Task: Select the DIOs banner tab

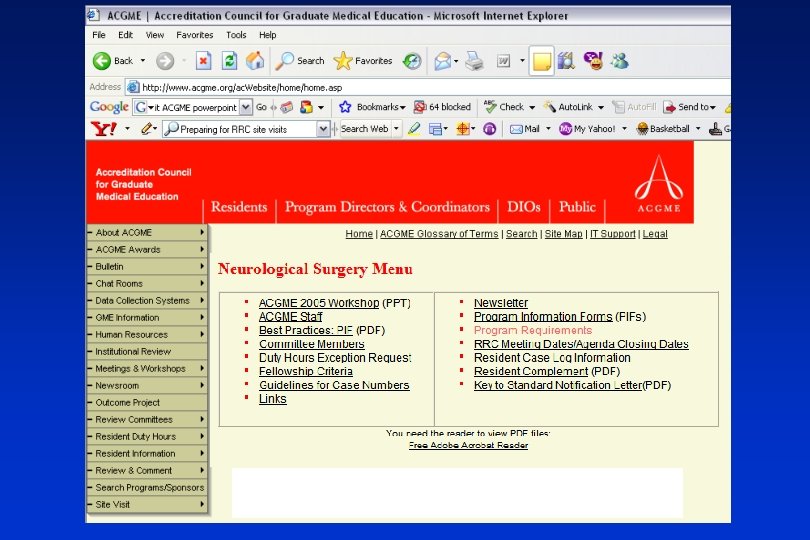Action: click(x=523, y=207)
